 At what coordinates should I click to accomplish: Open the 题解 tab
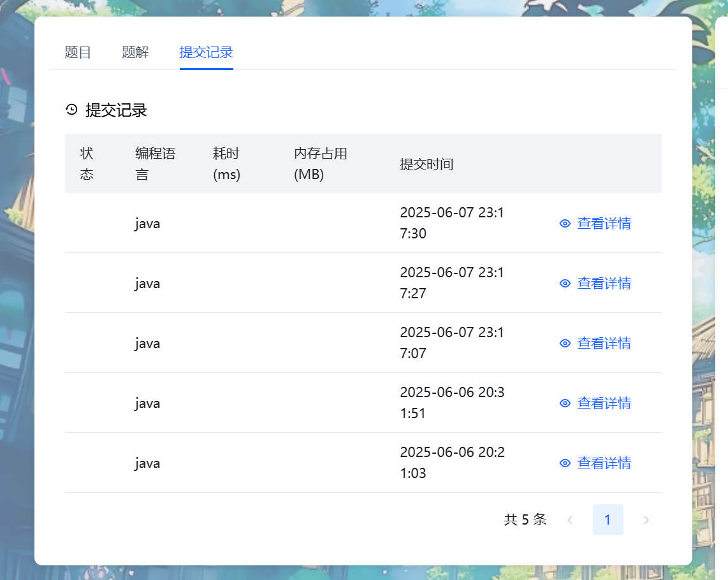pos(135,52)
